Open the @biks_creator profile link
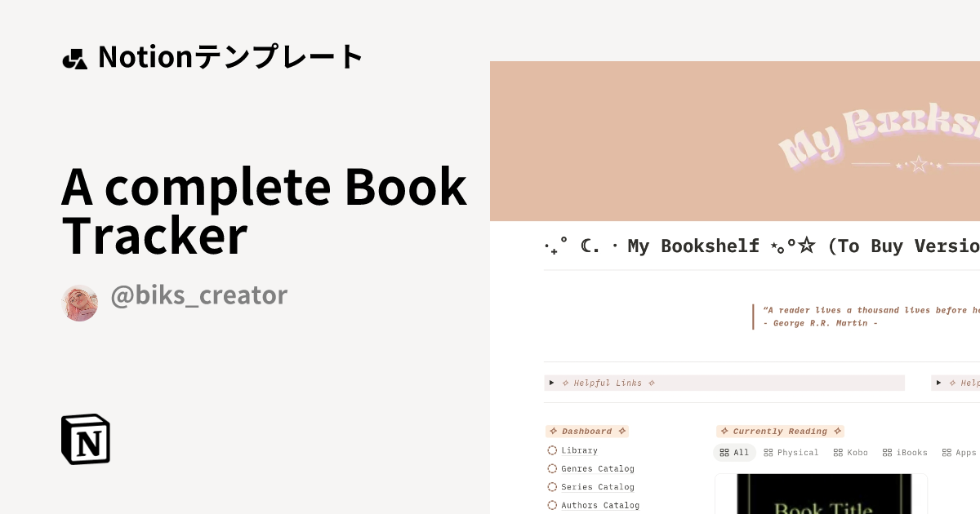This screenshot has width=980, height=514. pos(199,295)
